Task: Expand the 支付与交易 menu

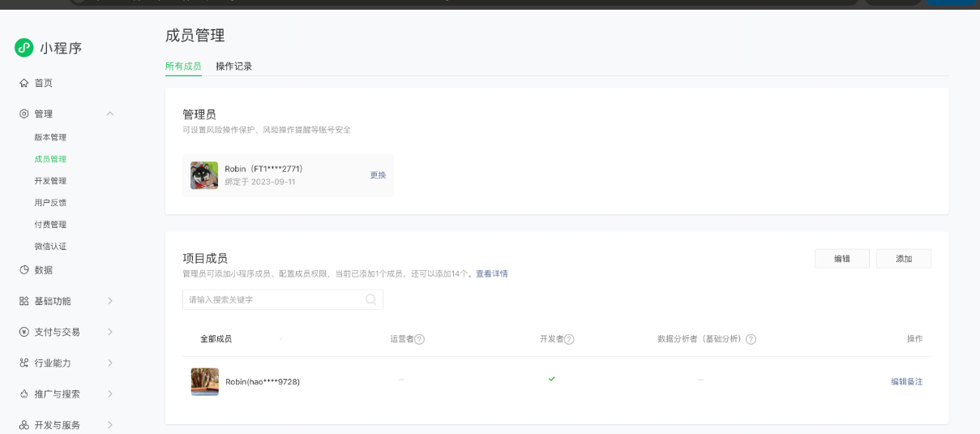Action: click(x=110, y=332)
